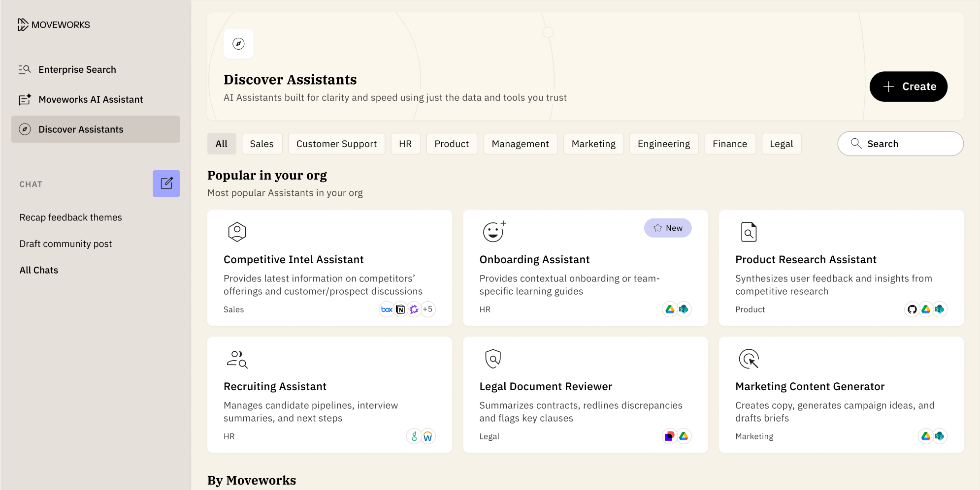Switch to the Engineering filter tab
980x490 pixels.
tap(663, 144)
